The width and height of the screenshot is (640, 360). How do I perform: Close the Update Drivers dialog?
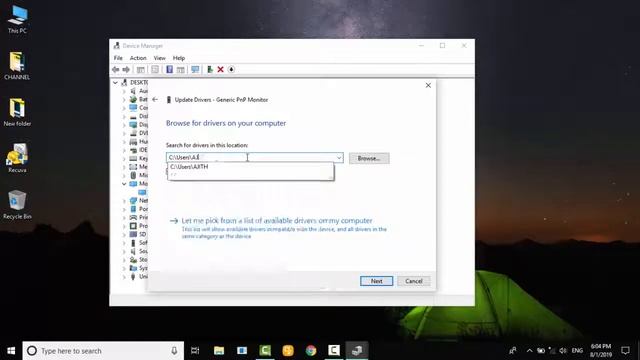click(428, 85)
